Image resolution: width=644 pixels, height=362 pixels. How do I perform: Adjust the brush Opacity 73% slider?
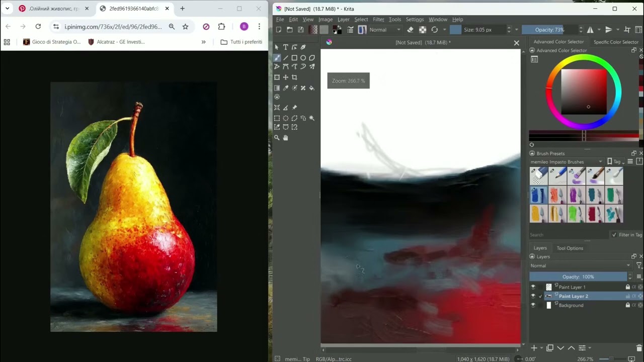coord(550,30)
